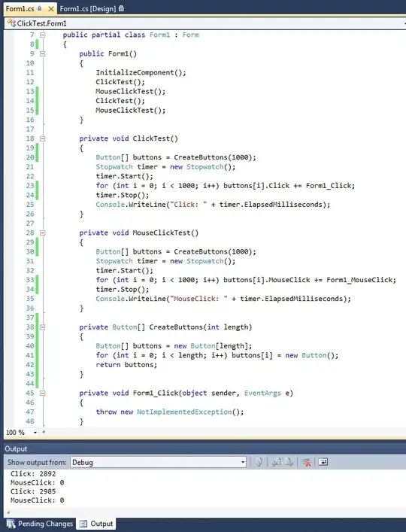Select the Output tab at bottom
Image resolution: width=406 pixels, height=532 pixels.
(96, 524)
